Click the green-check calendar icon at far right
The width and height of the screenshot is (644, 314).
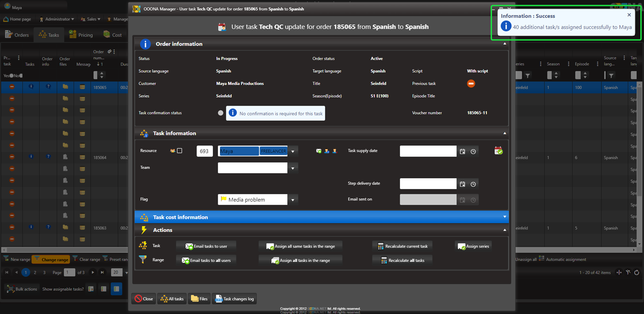(x=498, y=151)
